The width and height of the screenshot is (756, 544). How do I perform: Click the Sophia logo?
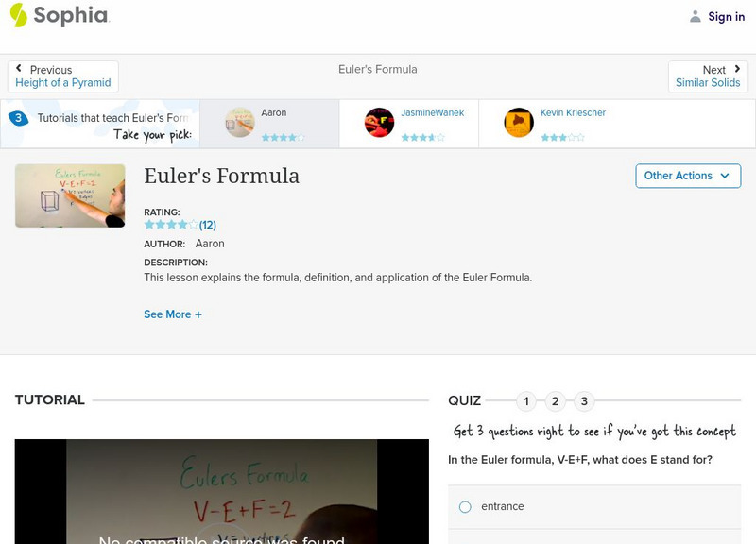(57, 16)
